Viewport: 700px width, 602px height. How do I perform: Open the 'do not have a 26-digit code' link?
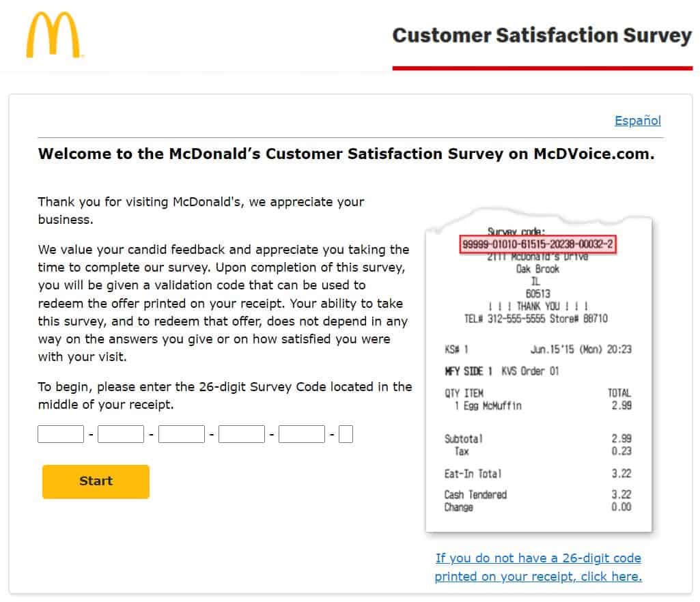click(538, 567)
